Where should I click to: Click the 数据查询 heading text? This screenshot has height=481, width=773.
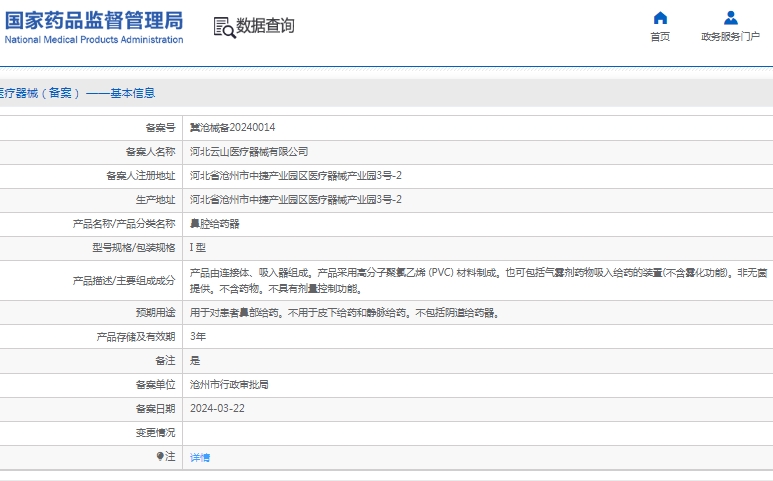click(265, 26)
